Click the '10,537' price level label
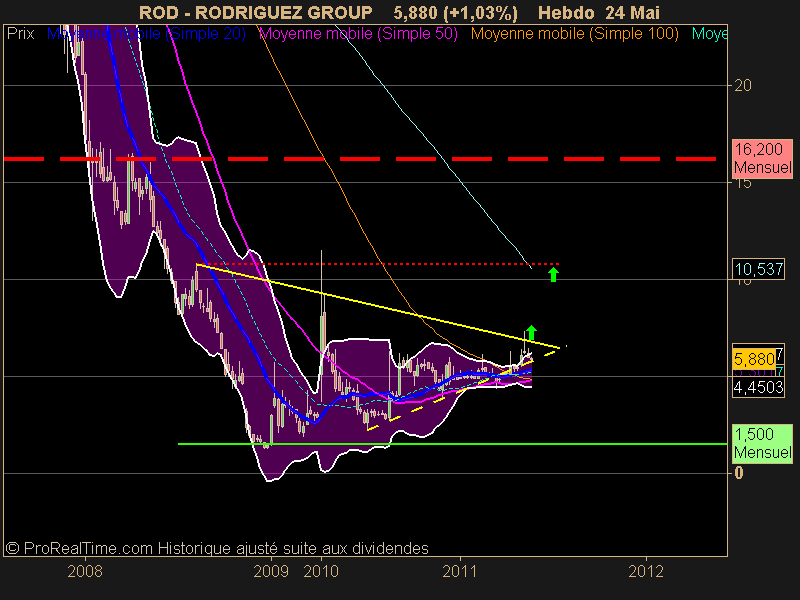This screenshot has width=800, height=600. point(759,269)
